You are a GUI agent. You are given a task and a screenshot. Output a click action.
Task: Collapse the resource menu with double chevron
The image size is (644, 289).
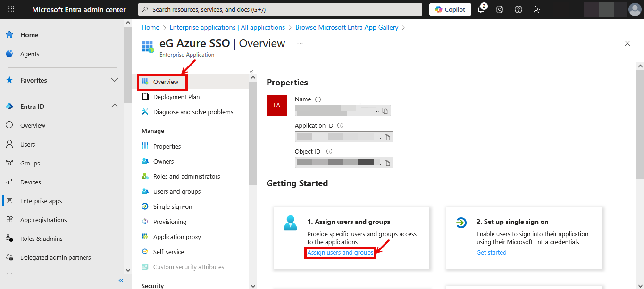(x=251, y=72)
